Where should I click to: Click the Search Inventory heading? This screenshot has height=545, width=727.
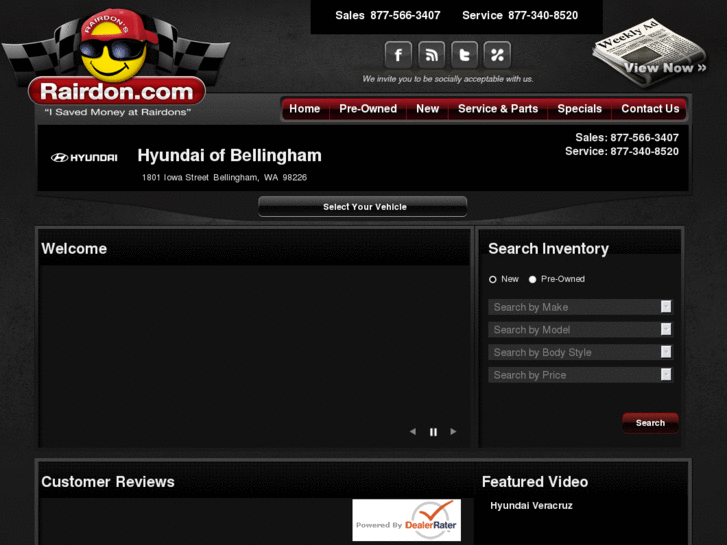tap(548, 249)
